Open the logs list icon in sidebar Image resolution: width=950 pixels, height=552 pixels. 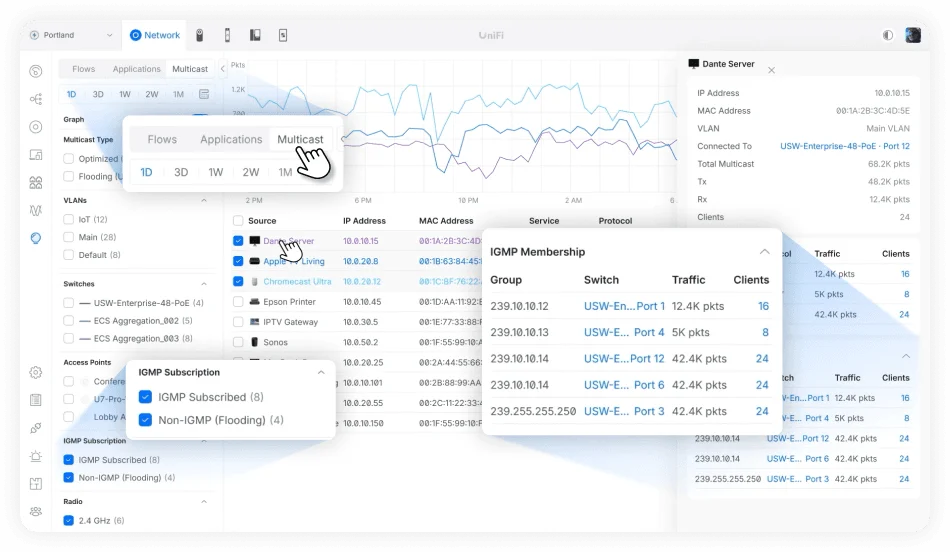(36, 400)
